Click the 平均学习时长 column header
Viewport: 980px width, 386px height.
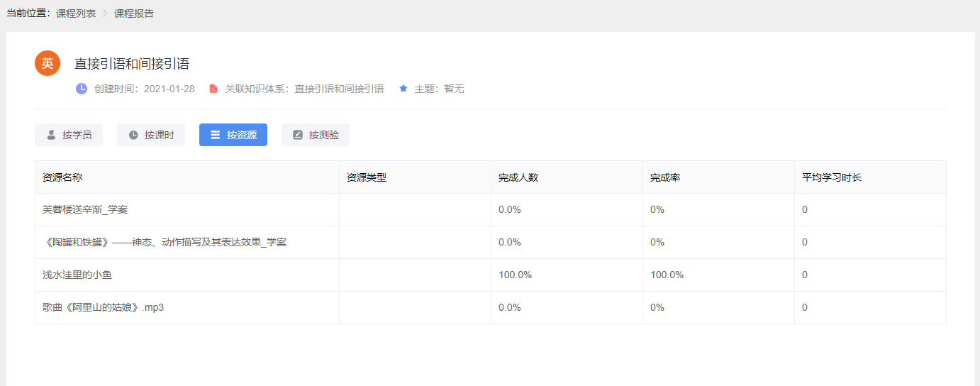click(x=831, y=177)
